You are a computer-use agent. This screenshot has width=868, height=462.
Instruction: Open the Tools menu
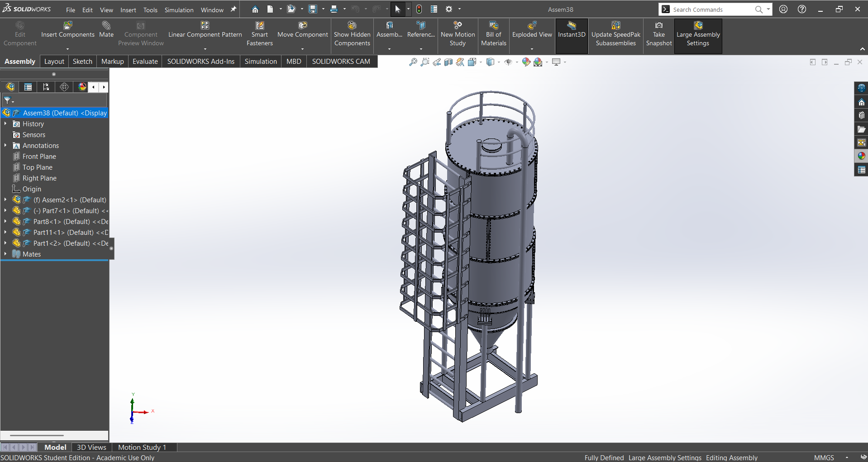(x=150, y=10)
